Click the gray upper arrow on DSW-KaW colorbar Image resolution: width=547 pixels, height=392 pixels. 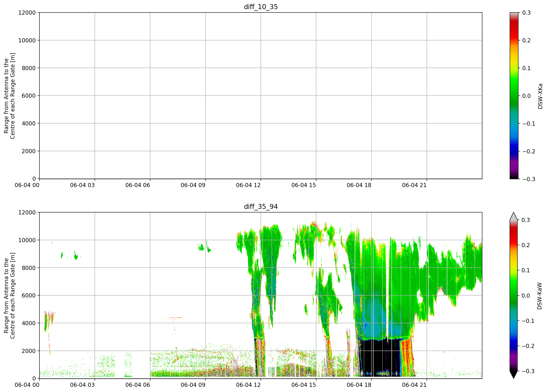click(514, 216)
